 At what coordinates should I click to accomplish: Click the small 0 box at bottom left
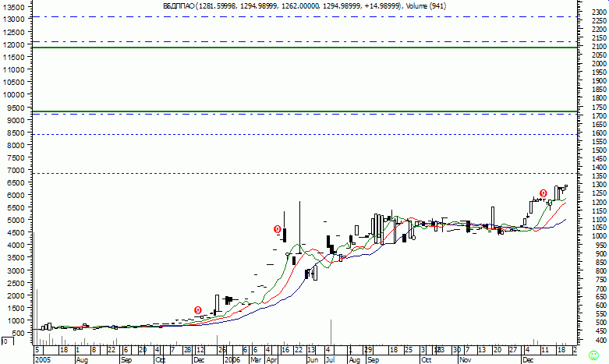(5, 341)
